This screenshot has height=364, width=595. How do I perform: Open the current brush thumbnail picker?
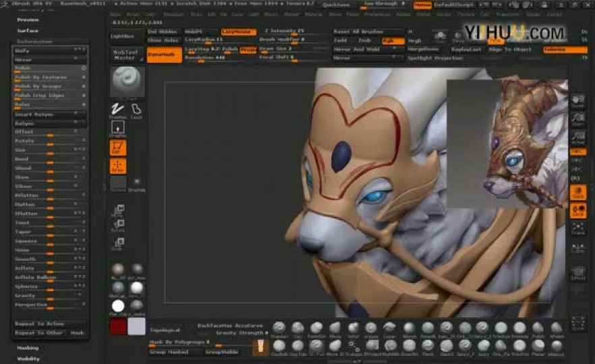(x=128, y=82)
